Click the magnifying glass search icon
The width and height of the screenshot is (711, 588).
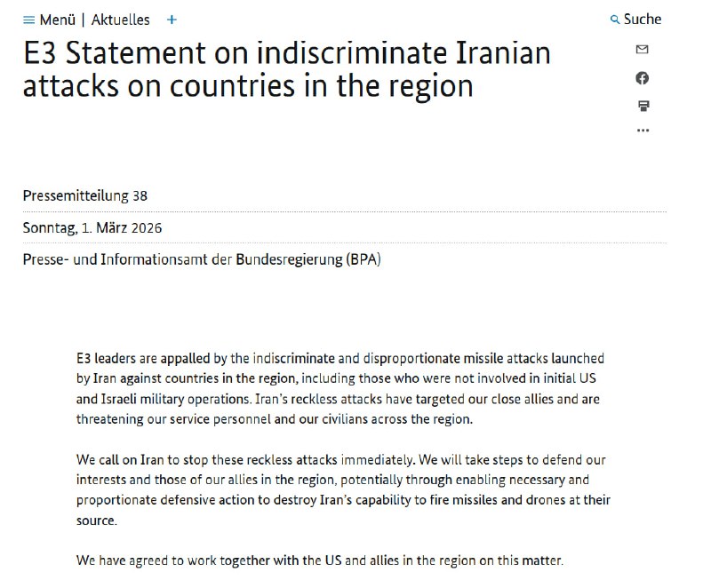point(615,20)
